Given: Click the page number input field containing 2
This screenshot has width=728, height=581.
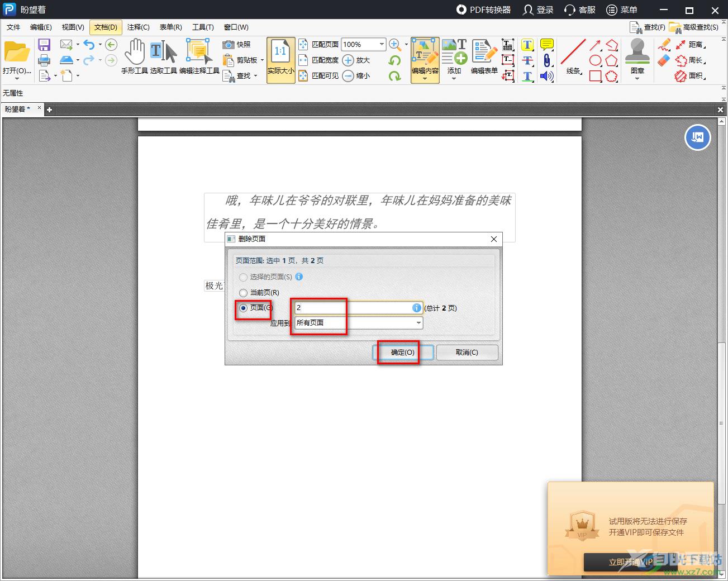Looking at the screenshot, I should point(359,308).
